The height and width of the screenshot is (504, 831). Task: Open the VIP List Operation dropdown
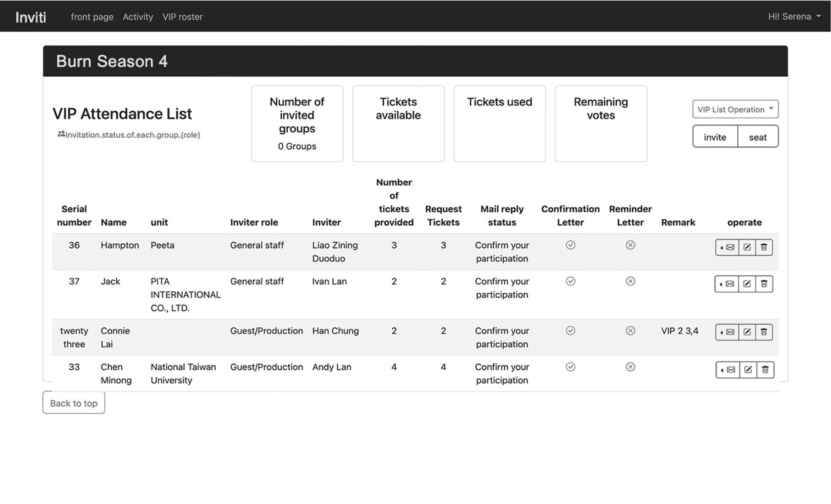[735, 109]
